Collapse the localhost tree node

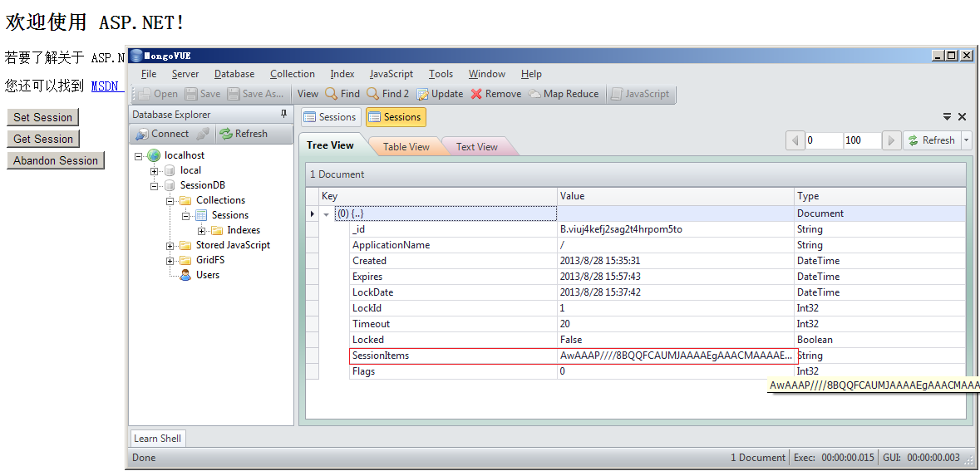tap(138, 155)
